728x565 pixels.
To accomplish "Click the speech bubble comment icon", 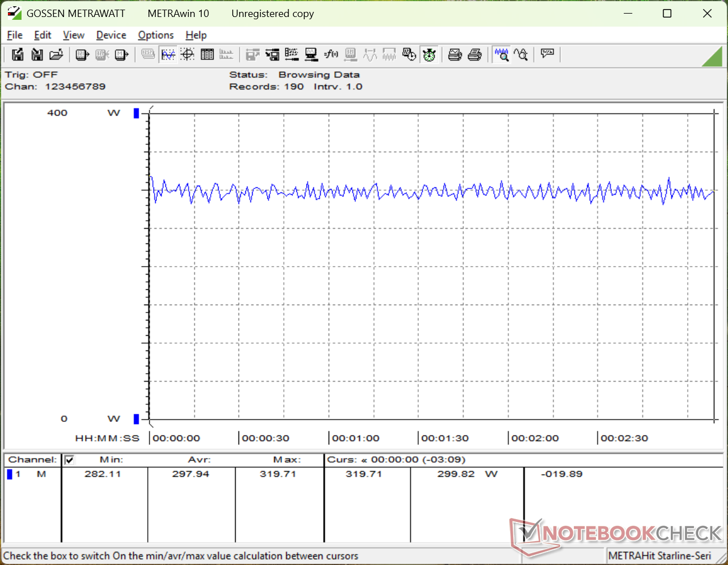I will click(547, 54).
